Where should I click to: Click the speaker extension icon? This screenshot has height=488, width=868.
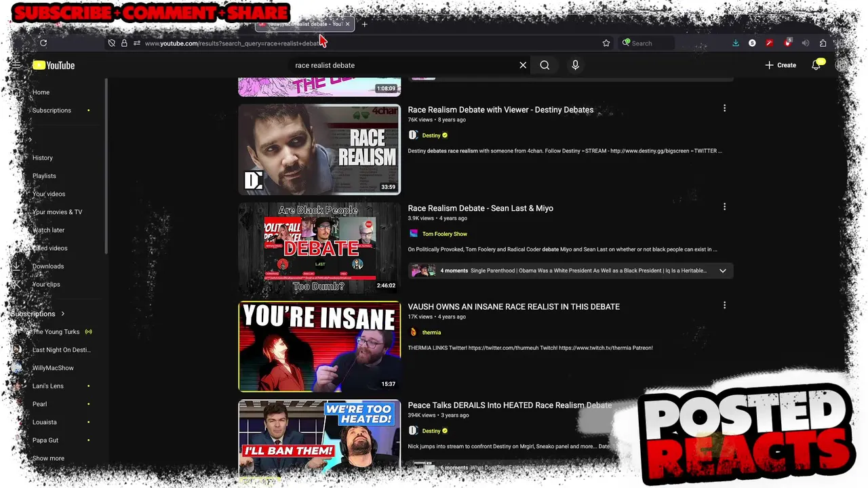click(x=806, y=43)
